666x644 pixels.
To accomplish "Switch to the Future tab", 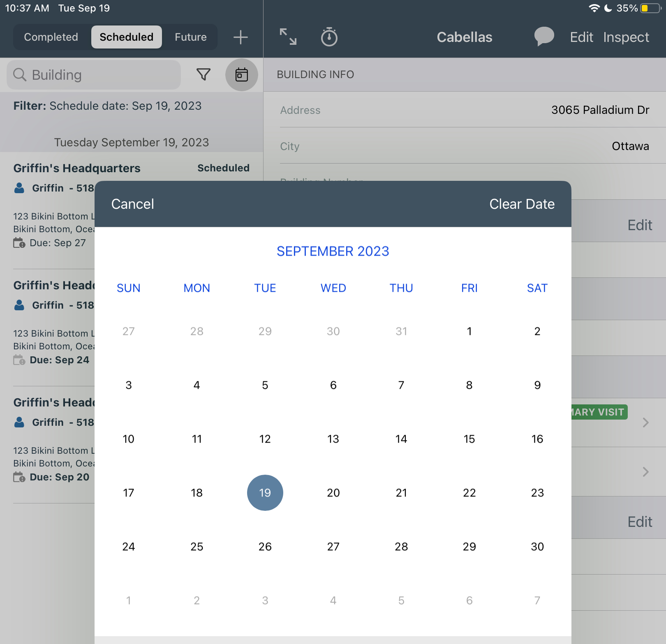I will tap(190, 37).
